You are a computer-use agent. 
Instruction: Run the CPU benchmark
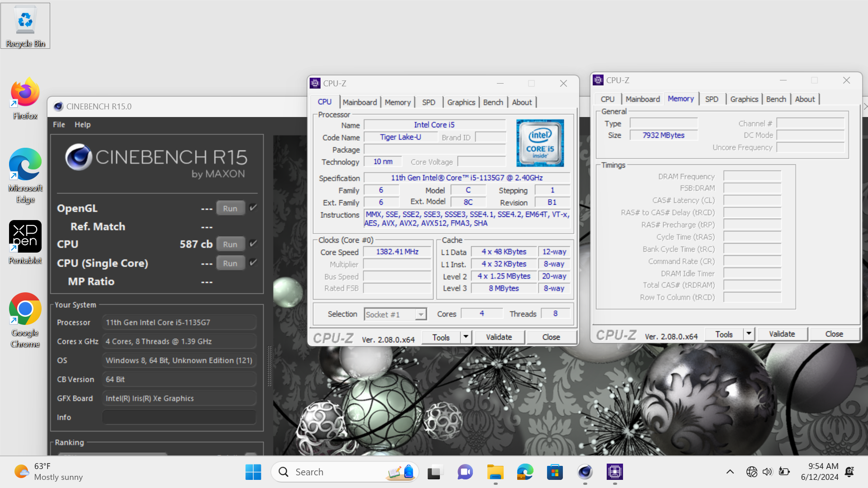point(230,244)
